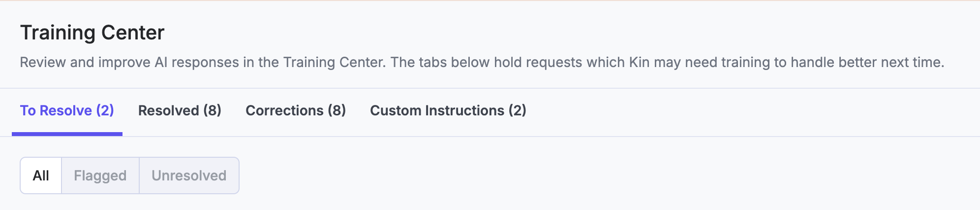Filter requests by Flagged

tap(100, 175)
